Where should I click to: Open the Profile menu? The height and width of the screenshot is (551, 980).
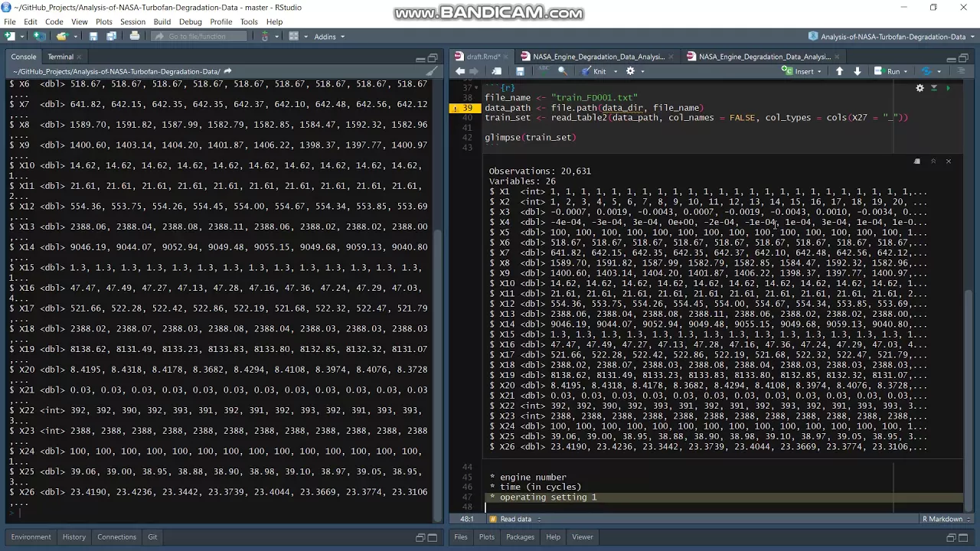[x=220, y=21]
